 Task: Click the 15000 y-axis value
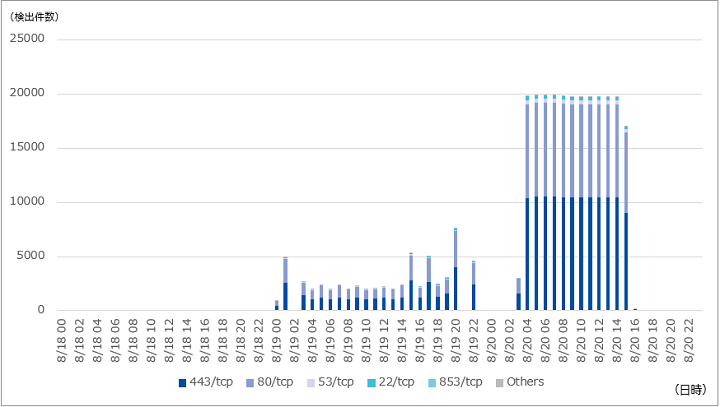pos(28,147)
